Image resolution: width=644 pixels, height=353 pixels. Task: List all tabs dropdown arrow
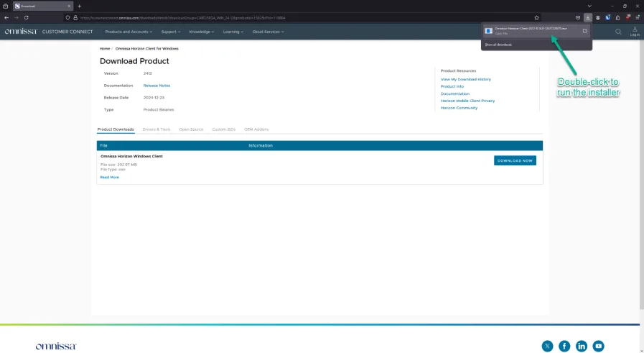pyautogui.click(x=589, y=6)
